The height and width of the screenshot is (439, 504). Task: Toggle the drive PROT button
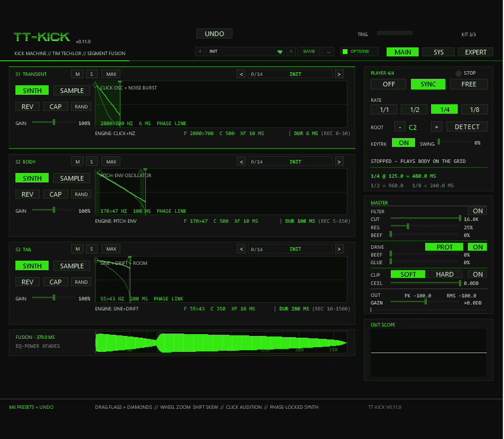click(444, 247)
